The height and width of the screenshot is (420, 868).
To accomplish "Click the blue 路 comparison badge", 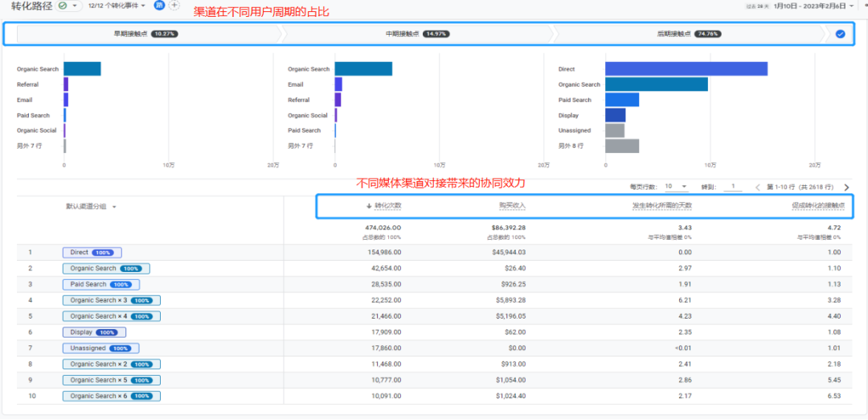I will click(159, 6).
